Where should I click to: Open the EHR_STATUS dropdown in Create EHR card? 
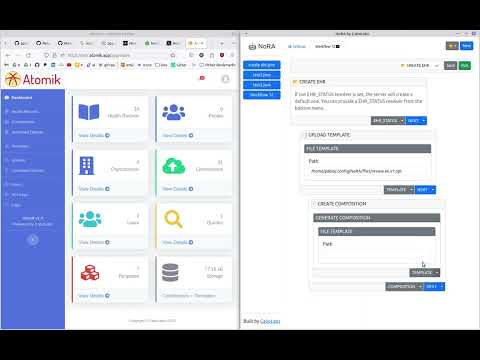(x=388, y=120)
